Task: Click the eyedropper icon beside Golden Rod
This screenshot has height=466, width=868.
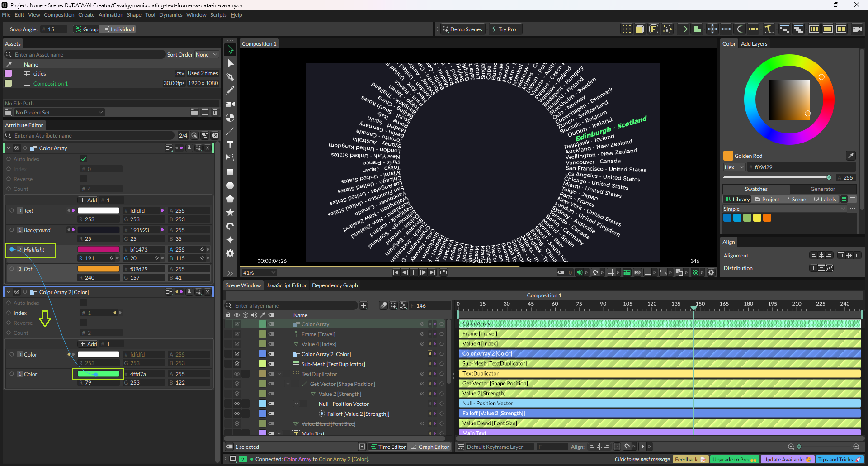Action: (850, 156)
